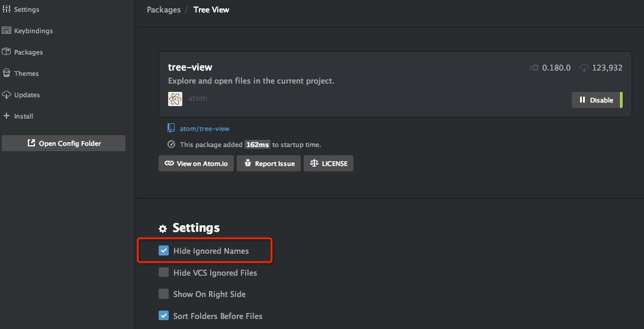The image size is (644, 329).
Task: Click the version 0.180.0 icon
Action: click(534, 68)
